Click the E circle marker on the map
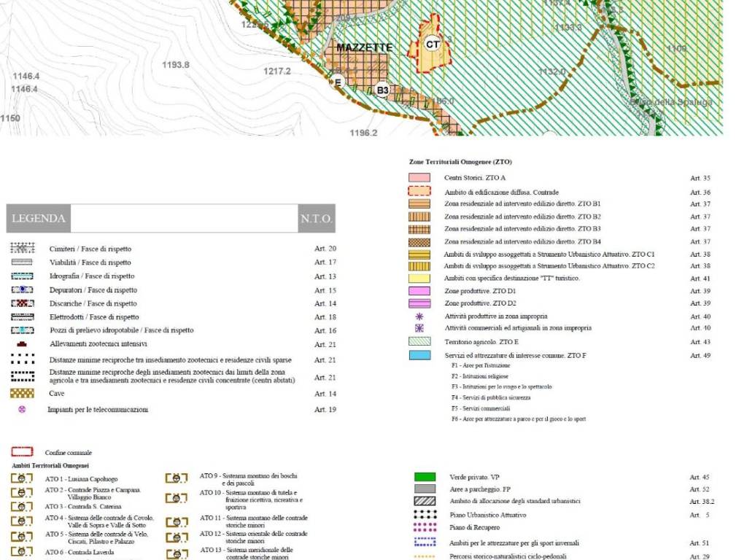The image size is (747, 560). tap(338, 82)
